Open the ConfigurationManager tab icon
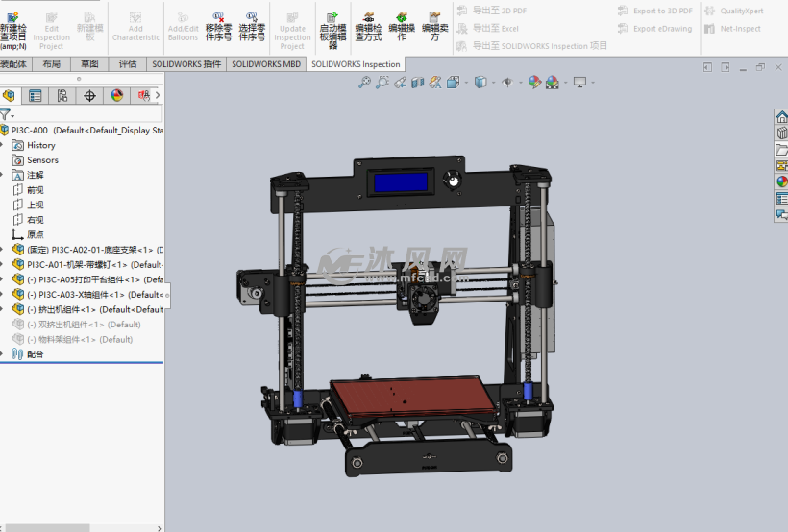 pos(62,95)
